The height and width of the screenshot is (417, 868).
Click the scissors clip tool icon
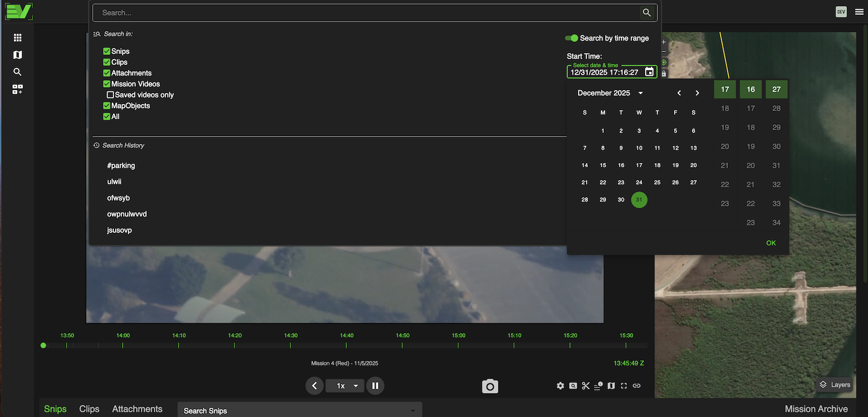point(586,386)
